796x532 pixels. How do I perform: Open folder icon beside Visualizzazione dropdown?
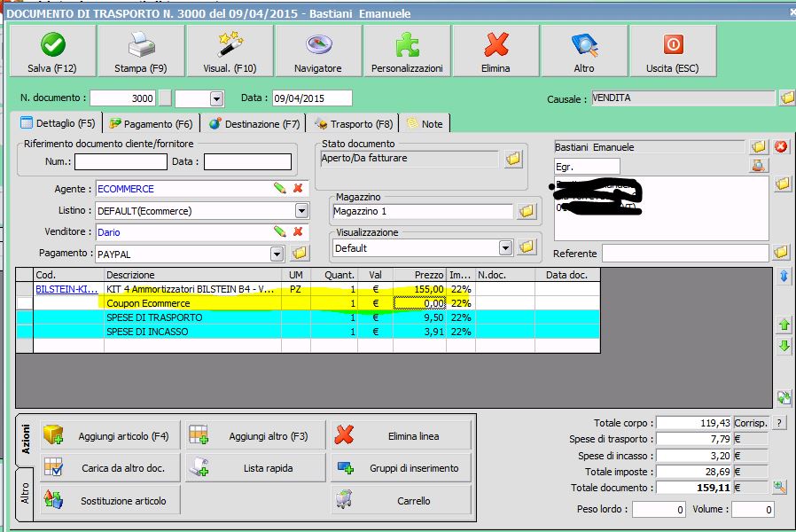(x=527, y=247)
